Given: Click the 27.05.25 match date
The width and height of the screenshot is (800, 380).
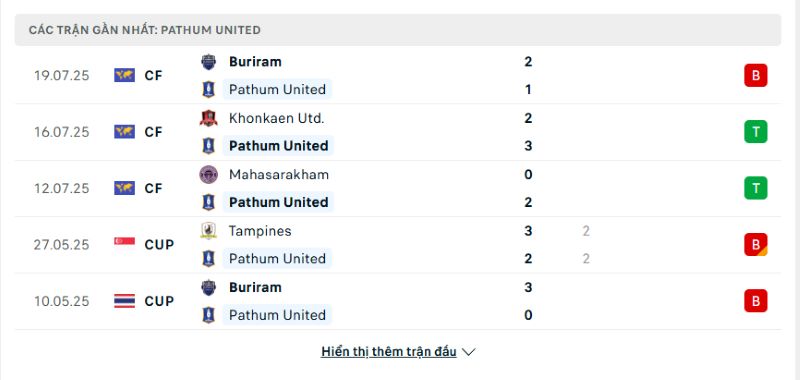Looking at the screenshot, I should click(61, 245).
